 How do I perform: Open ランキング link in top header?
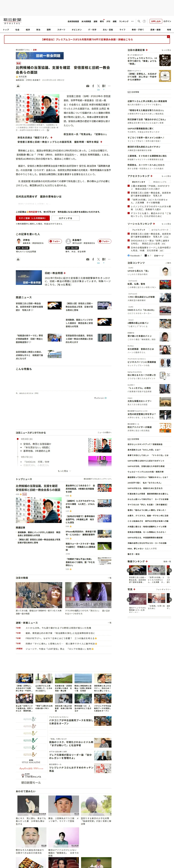(x=124, y=21)
